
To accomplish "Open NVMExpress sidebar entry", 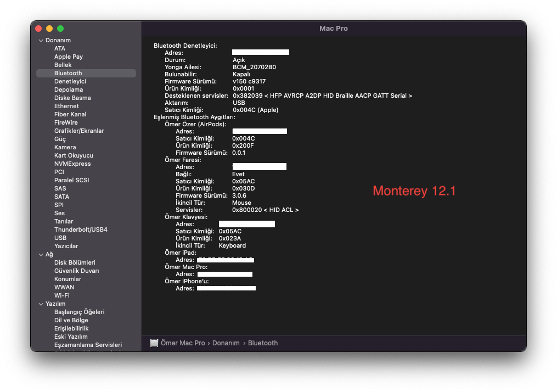I will click(x=72, y=164).
